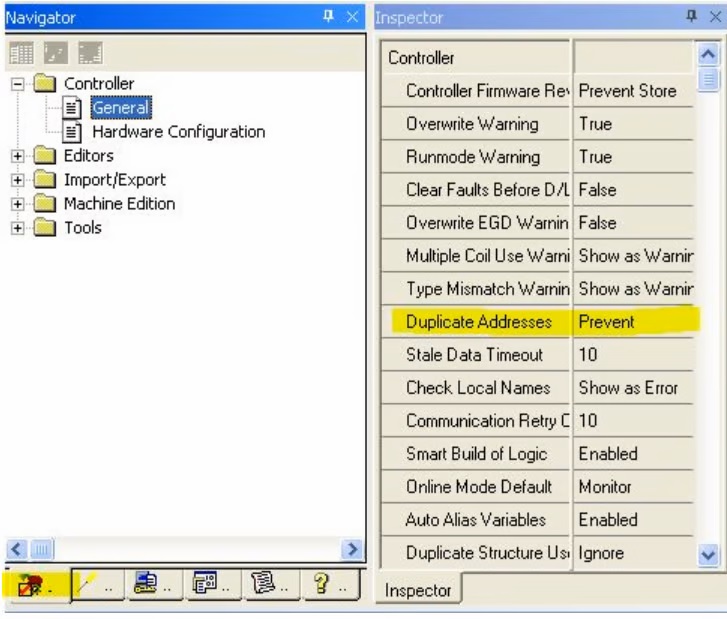The image size is (727, 619).
Task: Pin the Navigator panel
Action: point(328,17)
